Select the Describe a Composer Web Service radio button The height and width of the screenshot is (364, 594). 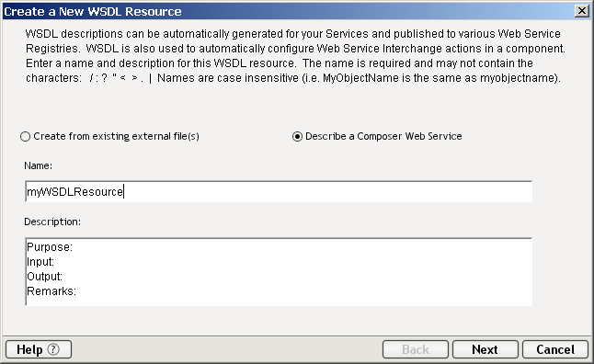(x=297, y=136)
